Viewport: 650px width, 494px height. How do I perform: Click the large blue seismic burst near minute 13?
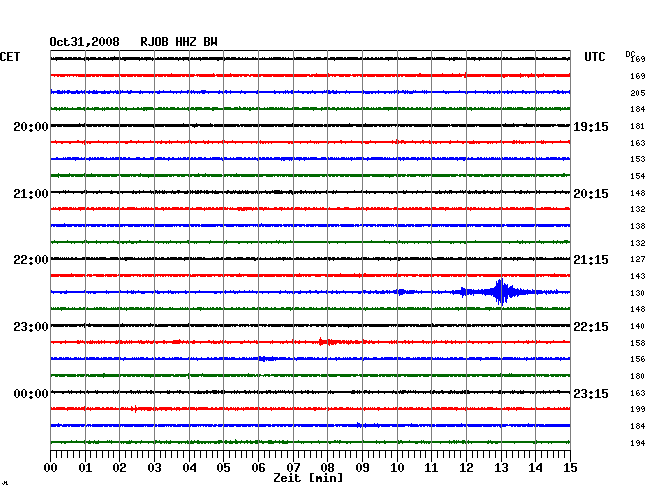502,292
